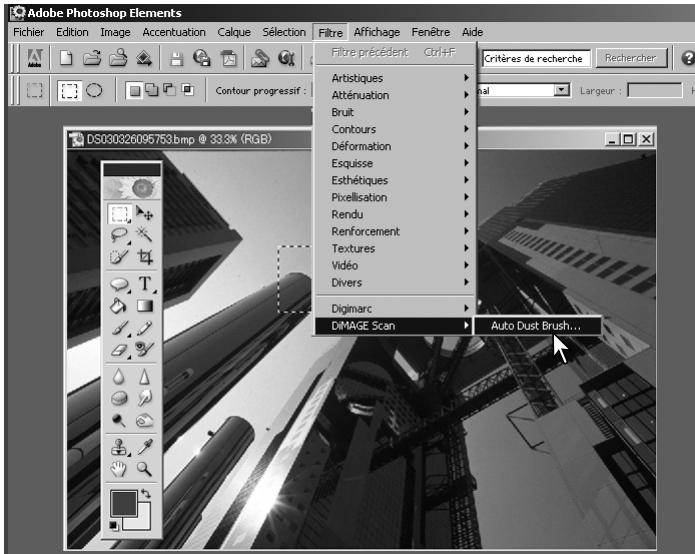Select the Crop tool
Viewport: 695px width, 554px height.
(x=144, y=256)
